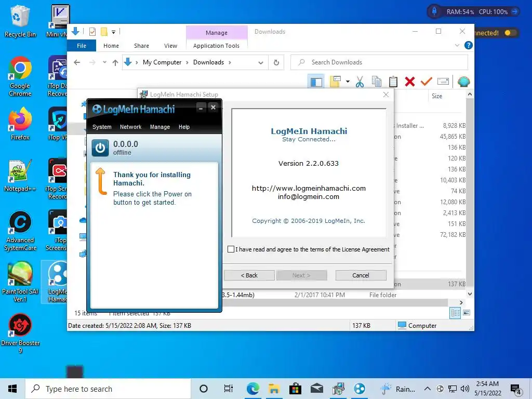Image resolution: width=532 pixels, height=399 pixels.
Task: Open PaintTool SAI desktop shortcut
Action: tap(20, 282)
